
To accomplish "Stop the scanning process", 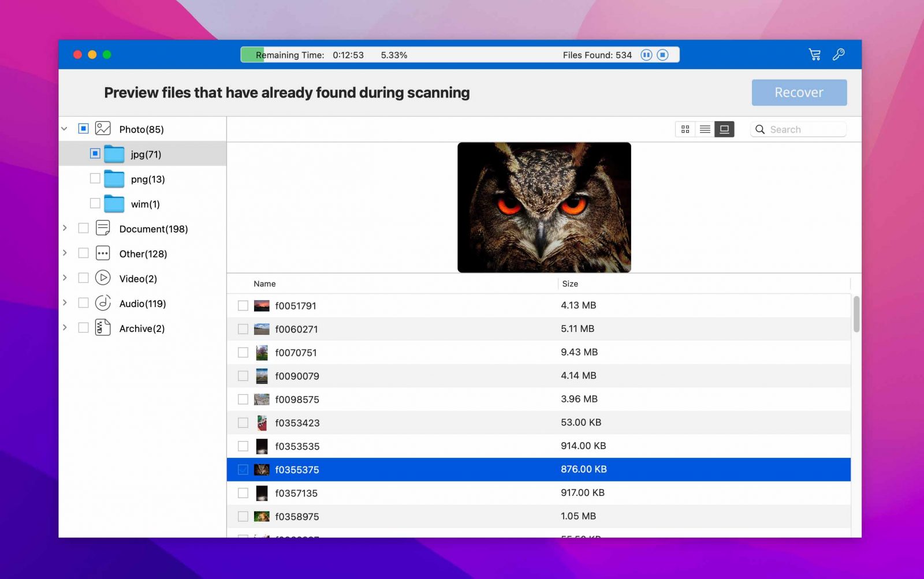I will pyautogui.click(x=662, y=55).
